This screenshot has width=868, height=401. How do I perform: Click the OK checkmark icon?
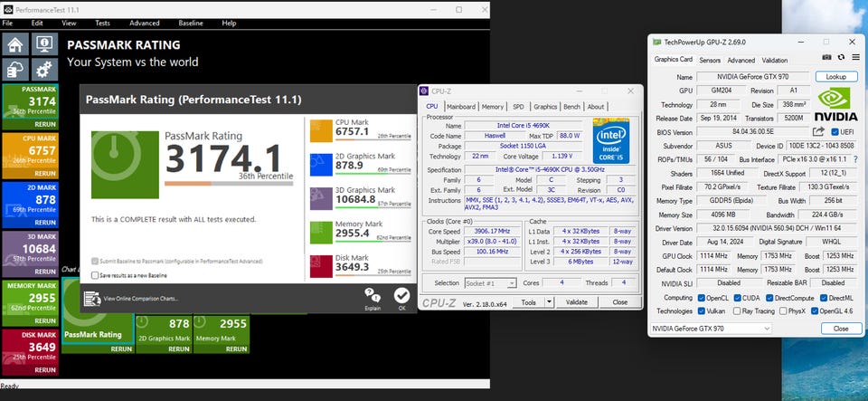(401, 296)
